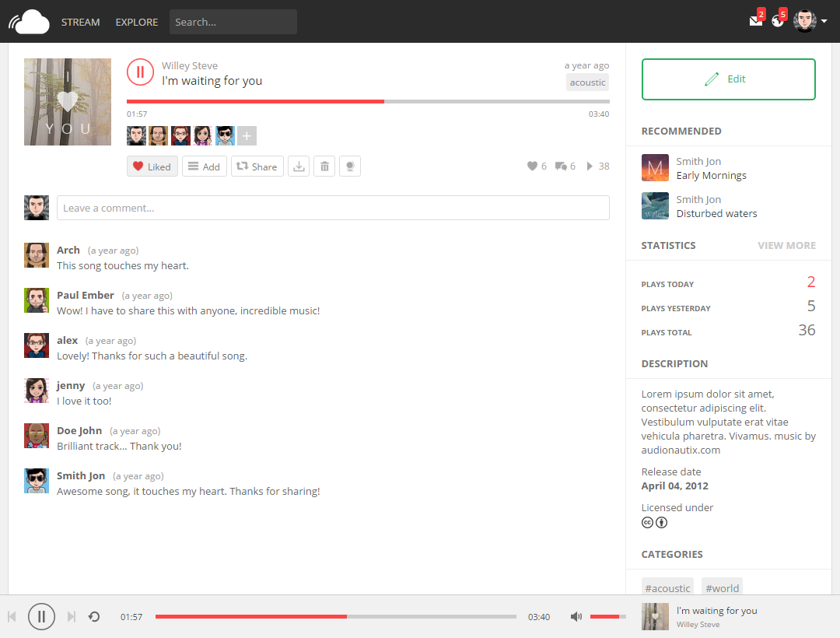Click jenny's comment avatar

[x=37, y=391]
